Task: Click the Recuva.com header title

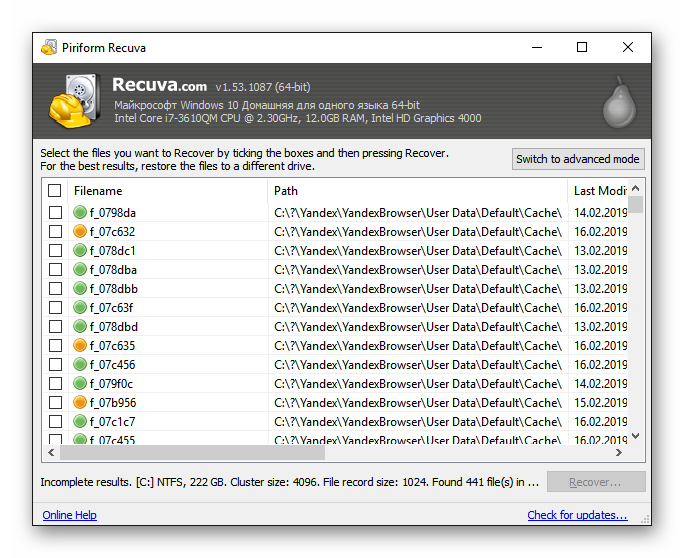Action: (x=159, y=85)
